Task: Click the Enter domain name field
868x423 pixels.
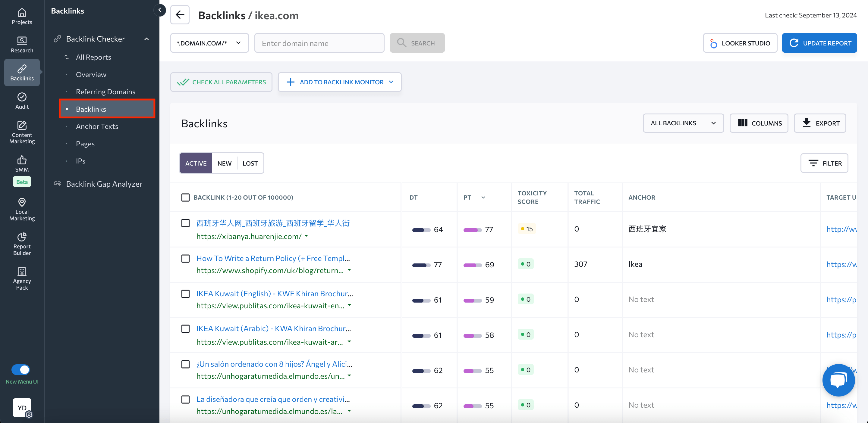Action: click(319, 43)
